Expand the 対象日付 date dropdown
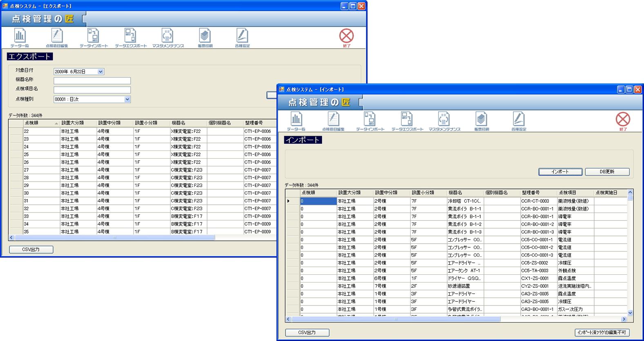The width and height of the screenshot is (644, 341). click(100, 72)
